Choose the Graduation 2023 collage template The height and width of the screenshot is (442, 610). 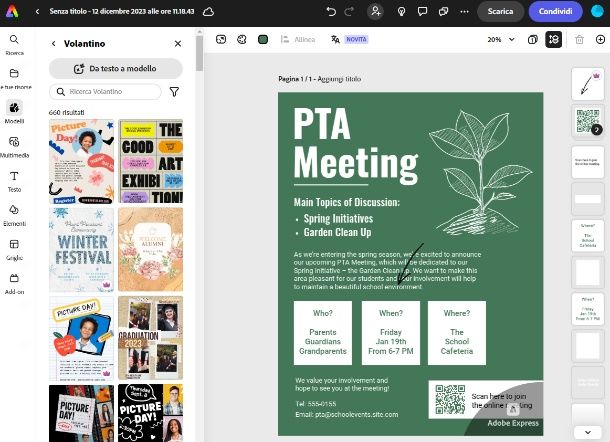(151, 338)
